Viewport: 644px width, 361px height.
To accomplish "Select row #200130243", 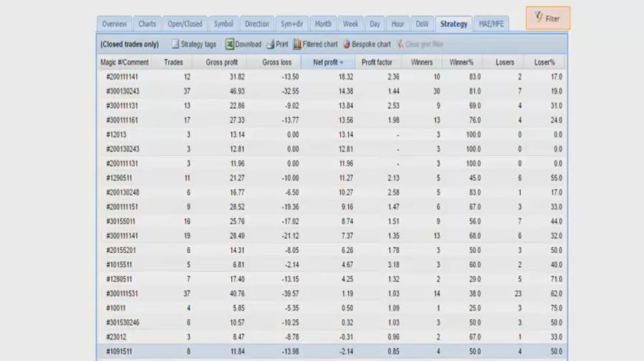I will pos(332,149).
